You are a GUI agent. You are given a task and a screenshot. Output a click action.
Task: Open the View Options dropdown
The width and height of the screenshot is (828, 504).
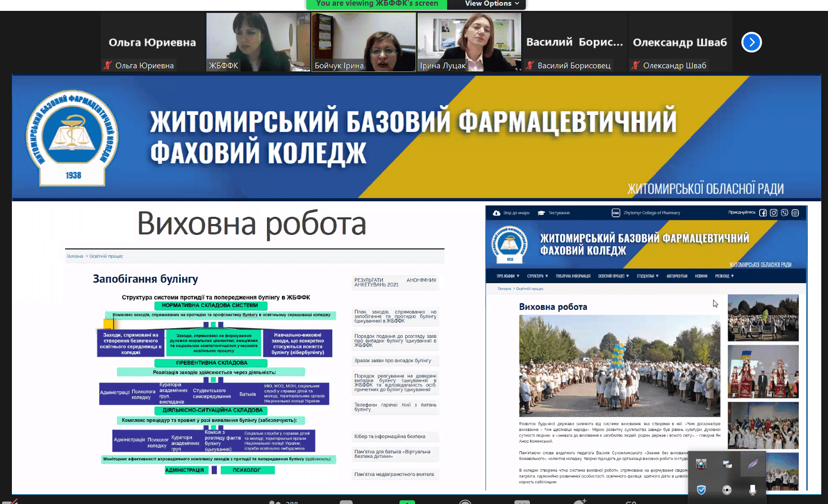tap(492, 4)
